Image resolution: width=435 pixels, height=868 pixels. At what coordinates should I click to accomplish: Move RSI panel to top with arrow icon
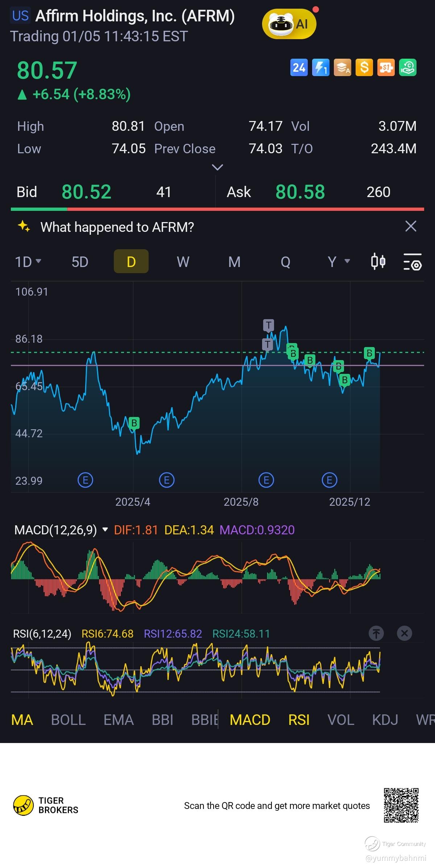pyautogui.click(x=376, y=633)
